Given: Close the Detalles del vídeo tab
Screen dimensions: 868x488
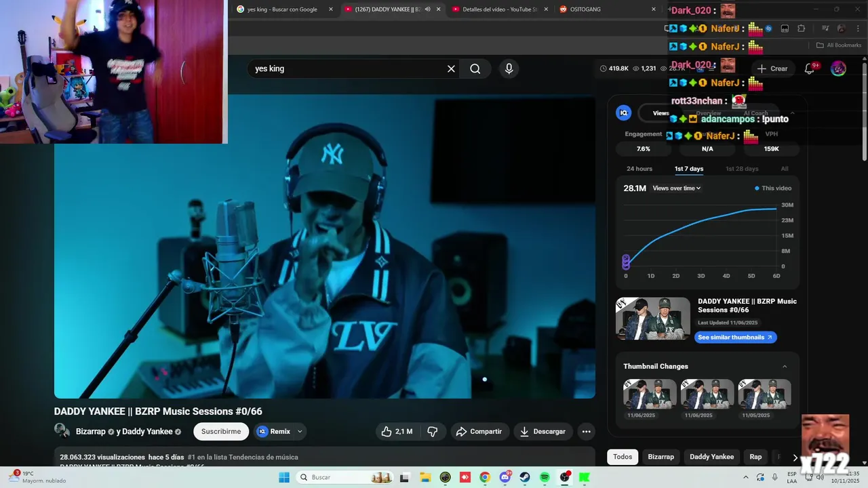Looking at the screenshot, I should point(546,9).
